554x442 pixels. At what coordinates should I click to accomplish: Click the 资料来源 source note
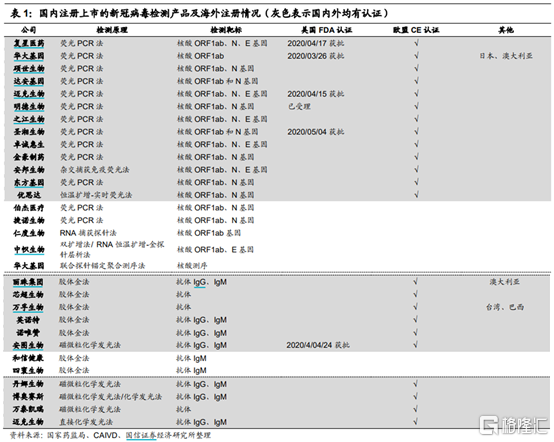pos(110,435)
